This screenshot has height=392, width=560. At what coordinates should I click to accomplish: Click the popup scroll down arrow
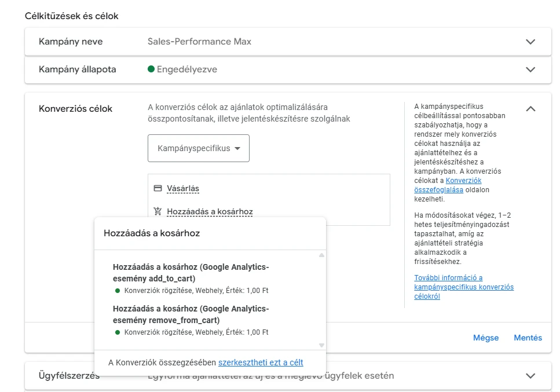click(321, 345)
